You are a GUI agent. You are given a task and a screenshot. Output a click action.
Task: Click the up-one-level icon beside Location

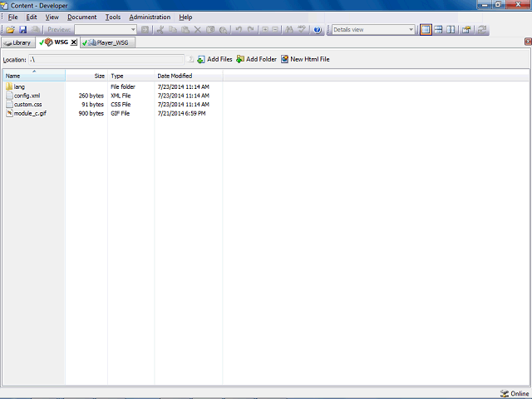[190, 59]
